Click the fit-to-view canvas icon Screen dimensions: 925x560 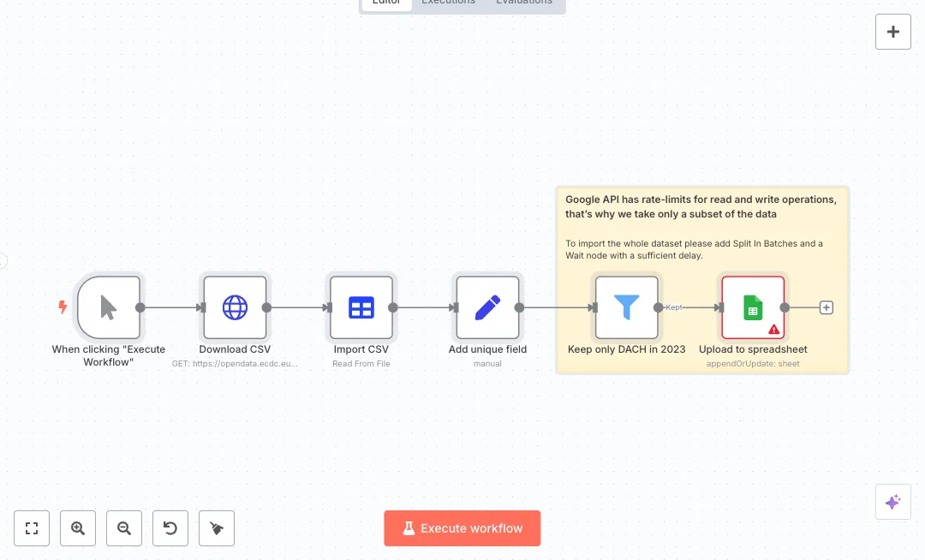[32, 528]
